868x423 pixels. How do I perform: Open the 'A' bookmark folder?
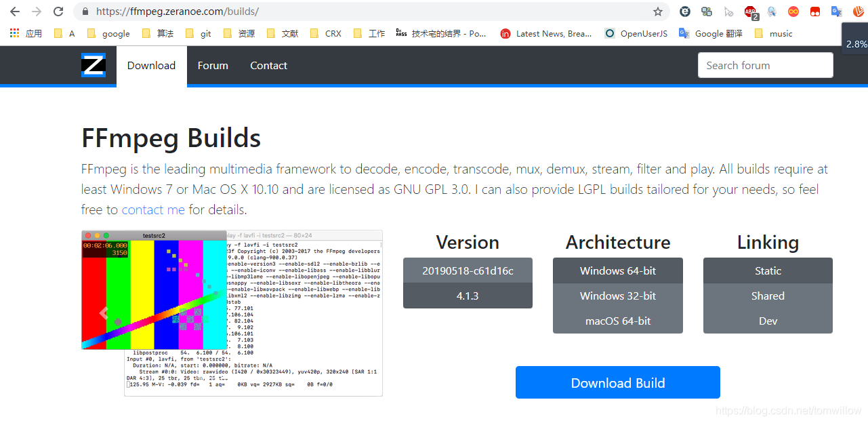[x=64, y=33]
